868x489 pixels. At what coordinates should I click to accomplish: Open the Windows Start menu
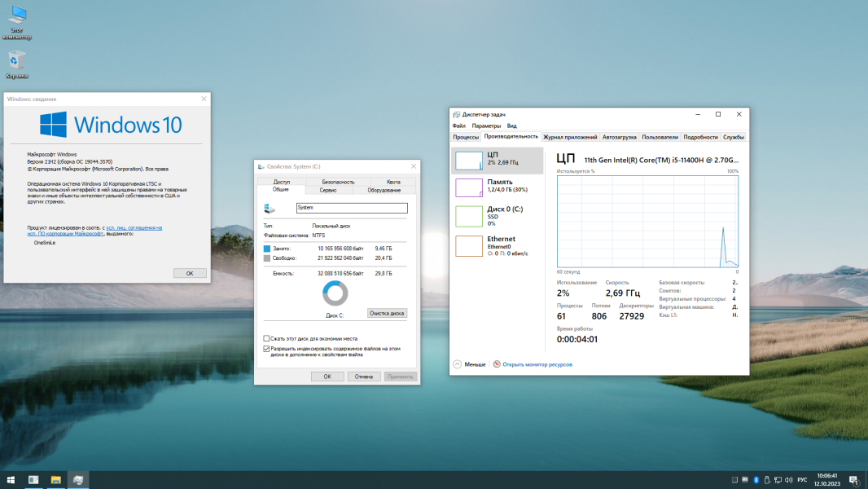pos(11,479)
